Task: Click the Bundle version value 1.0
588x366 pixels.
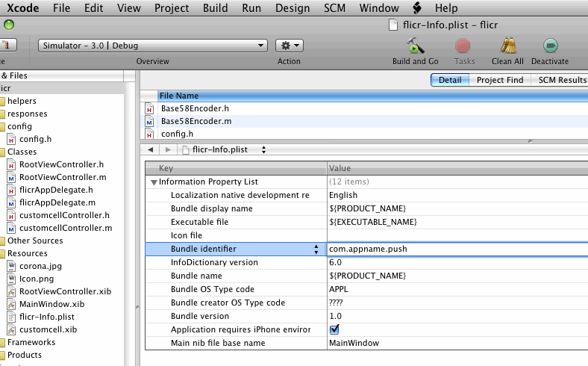Action: [x=335, y=317]
